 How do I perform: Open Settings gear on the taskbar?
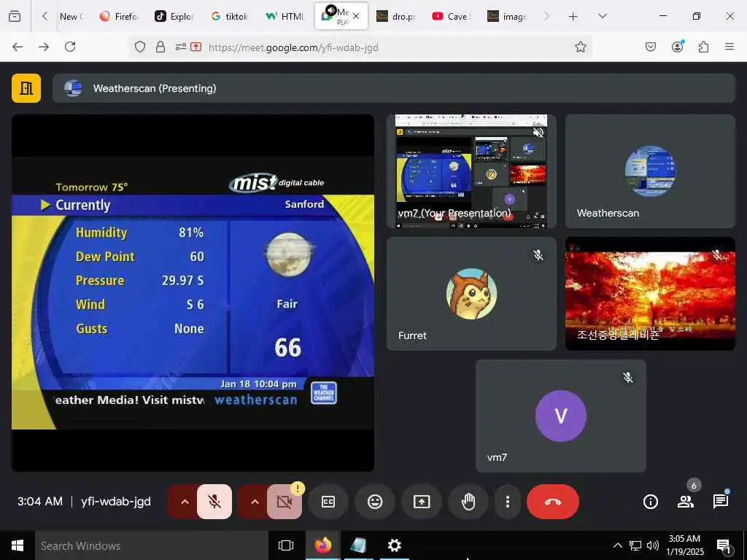pyautogui.click(x=395, y=545)
